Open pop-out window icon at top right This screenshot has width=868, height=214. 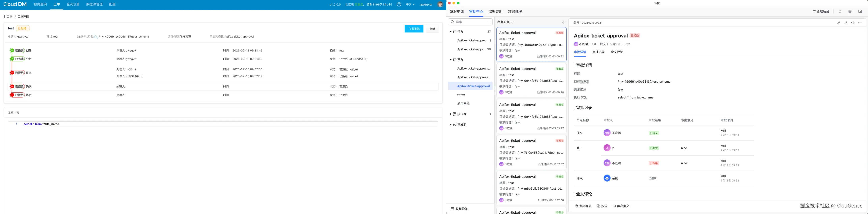pos(860,11)
